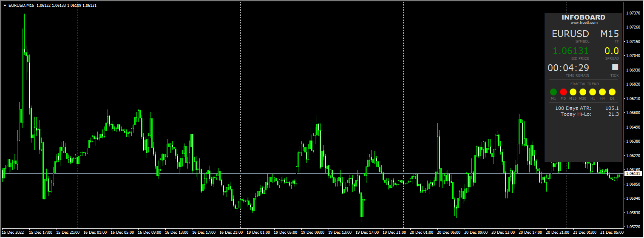This screenshot has width=644, height=238.
Task: Click the 20 Dec 09:00 time label
Action: (x=476, y=232)
